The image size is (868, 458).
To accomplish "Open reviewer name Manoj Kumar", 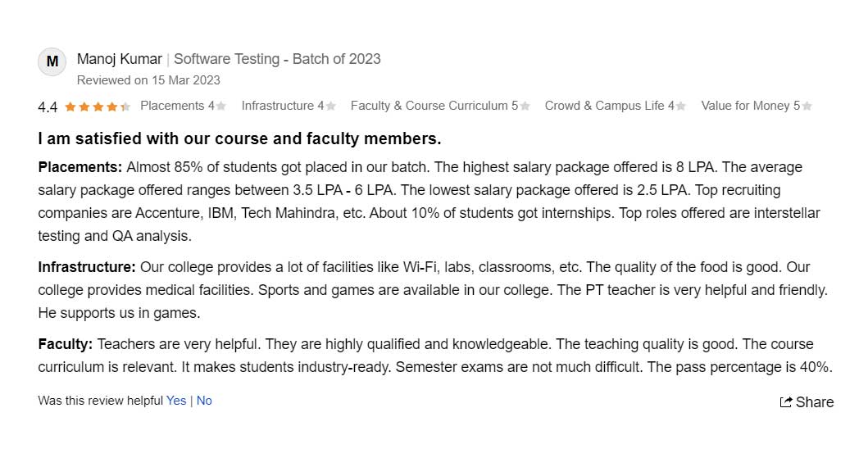I will [x=120, y=59].
